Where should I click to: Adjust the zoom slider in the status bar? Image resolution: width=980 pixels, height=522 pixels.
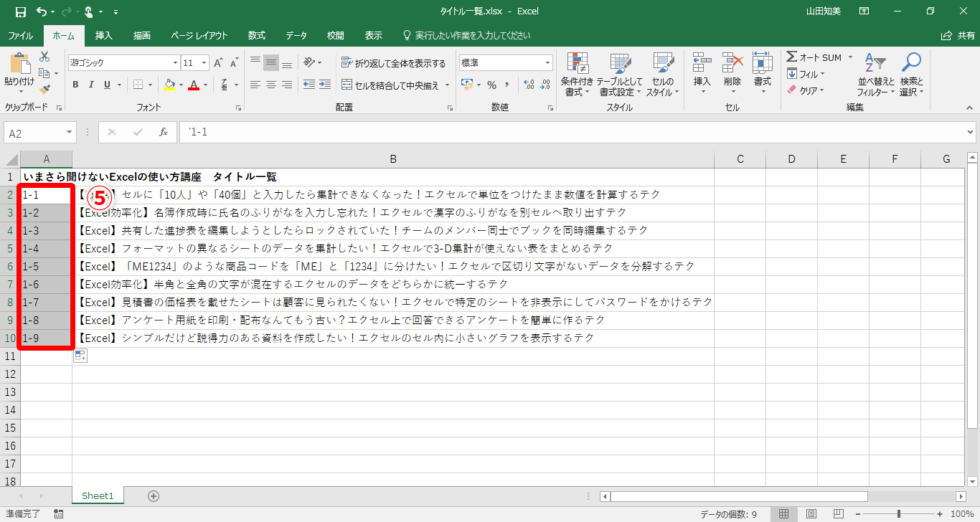pyautogui.click(x=899, y=514)
